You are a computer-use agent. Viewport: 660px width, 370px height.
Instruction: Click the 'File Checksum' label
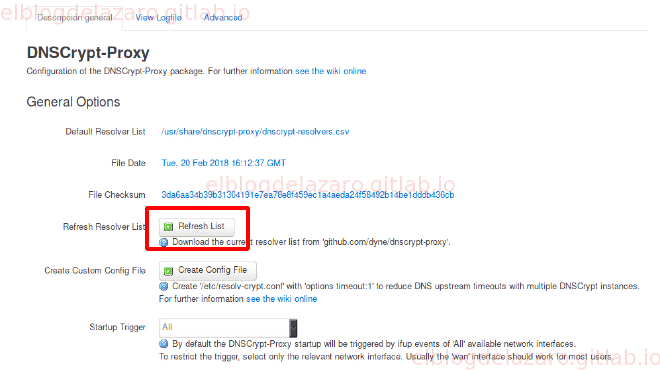pos(117,195)
